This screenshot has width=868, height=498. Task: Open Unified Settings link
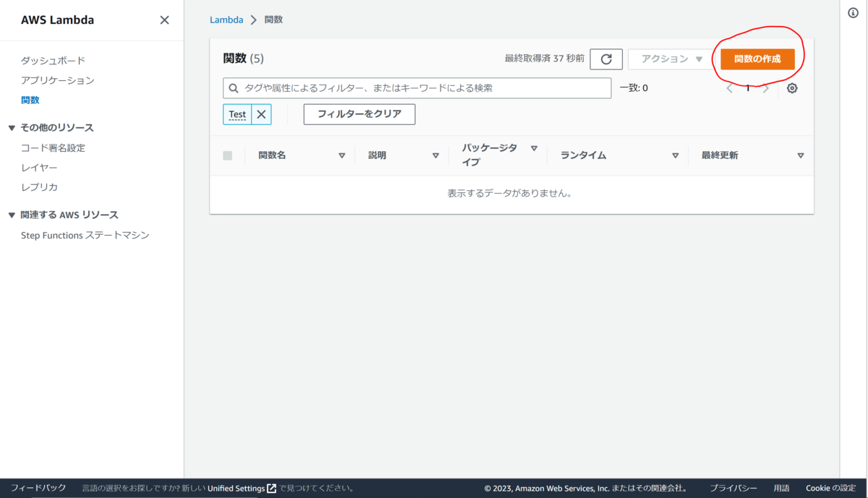click(x=236, y=489)
